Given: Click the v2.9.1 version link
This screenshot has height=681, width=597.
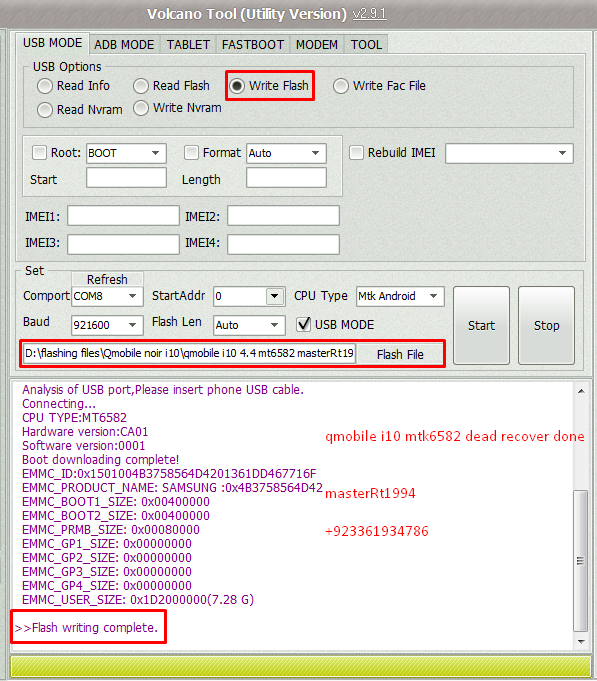Looking at the screenshot, I should 369,14.
